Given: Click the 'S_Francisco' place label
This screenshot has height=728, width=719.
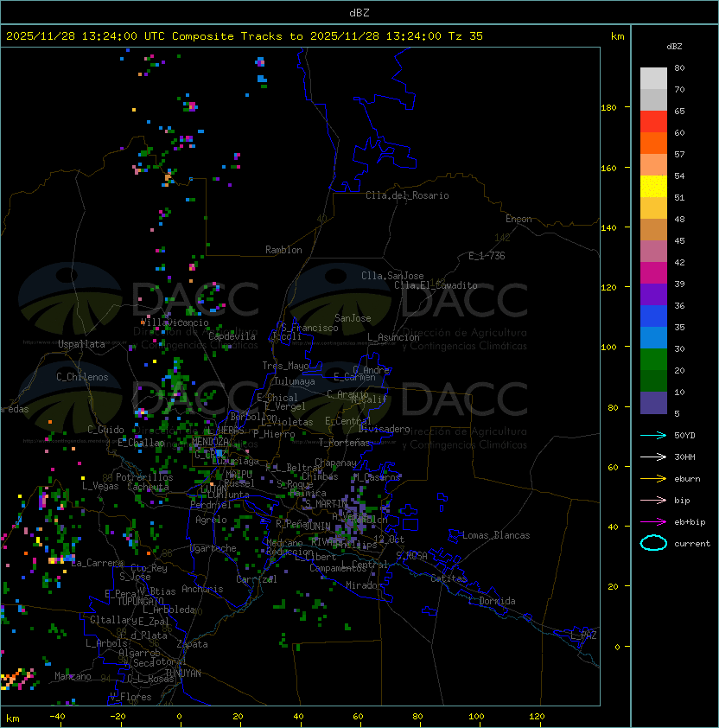Looking at the screenshot, I should [x=309, y=328].
